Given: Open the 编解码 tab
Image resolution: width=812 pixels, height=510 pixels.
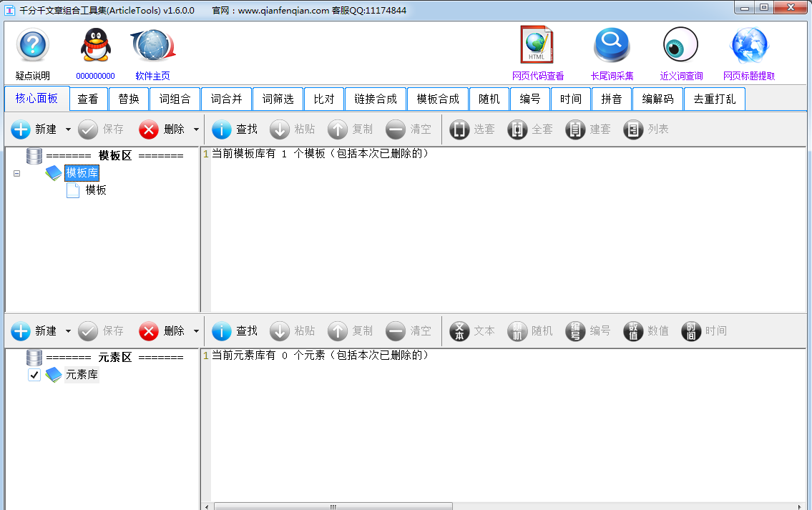Looking at the screenshot, I should point(657,99).
